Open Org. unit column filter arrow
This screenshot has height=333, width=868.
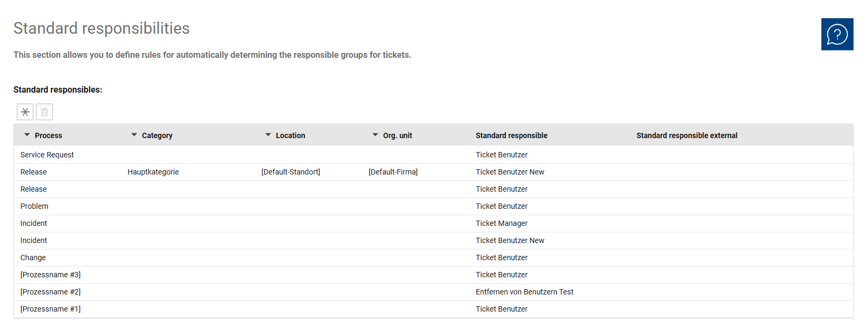click(x=375, y=135)
